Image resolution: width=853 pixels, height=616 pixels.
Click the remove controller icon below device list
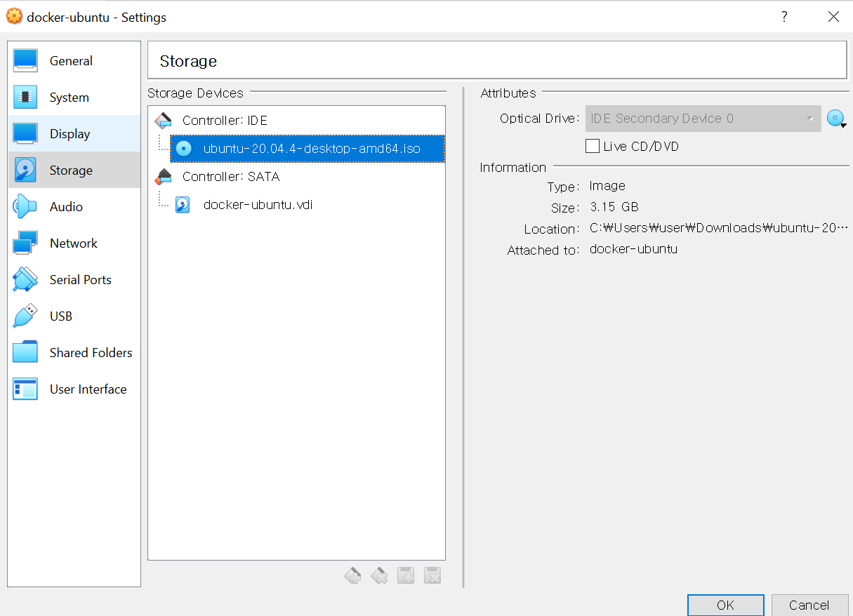(x=379, y=576)
